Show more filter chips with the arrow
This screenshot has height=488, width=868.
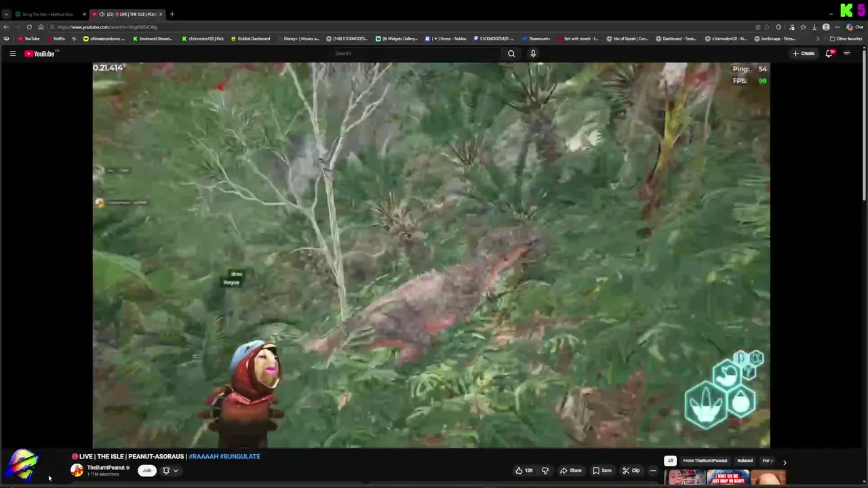tap(785, 462)
